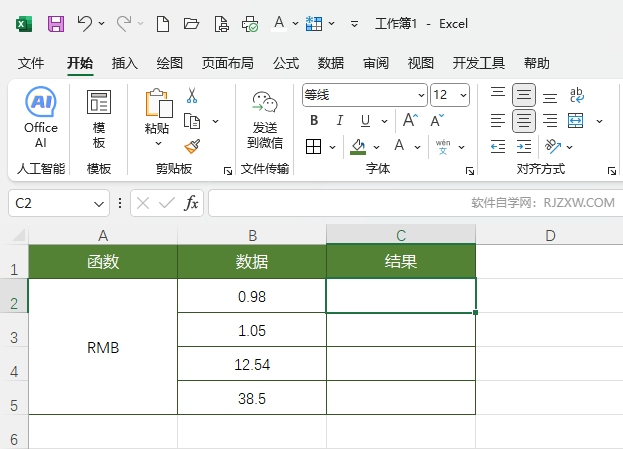Open the Office AI assistant
This screenshot has width=623, height=449.
41,117
